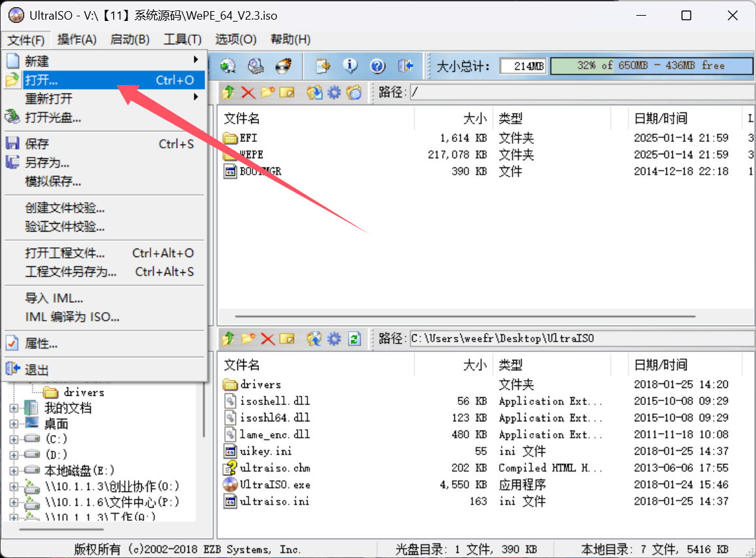This screenshot has height=558, width=756.
Task: Select 导入 IML... menu entry
Action: (x=105, y=298)
